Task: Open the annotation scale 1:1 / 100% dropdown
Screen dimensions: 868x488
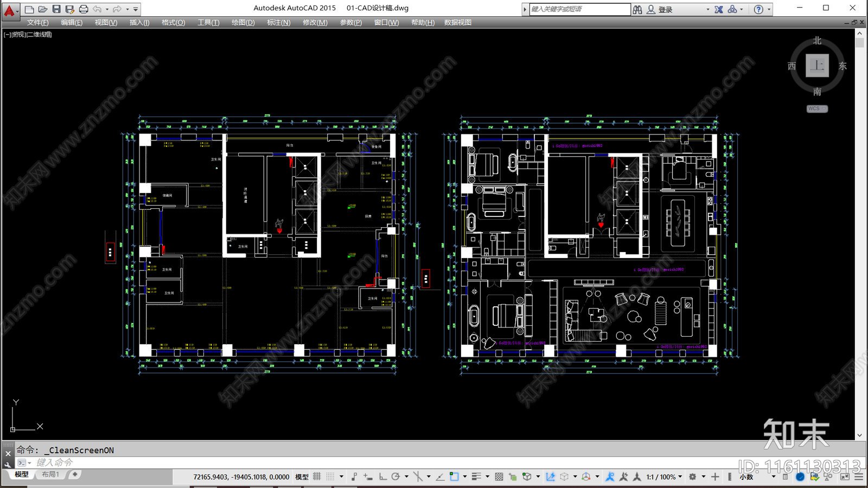Action: pyautogui.click(x=664, y=477)
